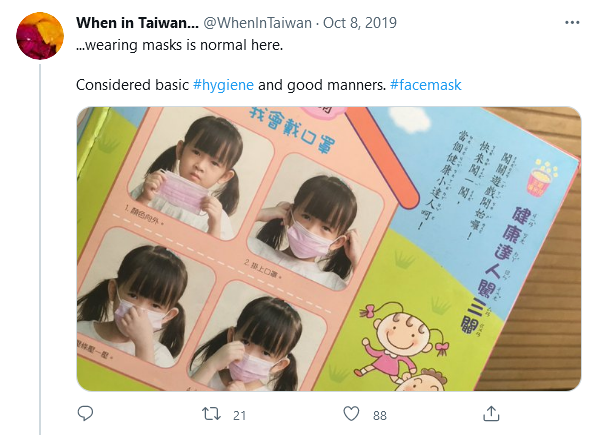Image resolution: width=598 pixels, height=435 pixels.
Task: Click the tweet text about wearing masks
Action: pyautogui.click(x=180, y=45)
